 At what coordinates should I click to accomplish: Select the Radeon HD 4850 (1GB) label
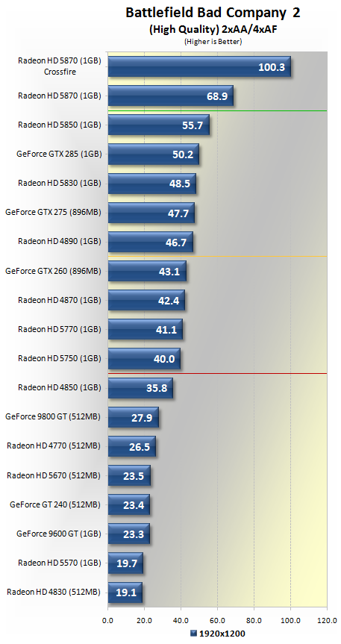[x=60, y=387]
